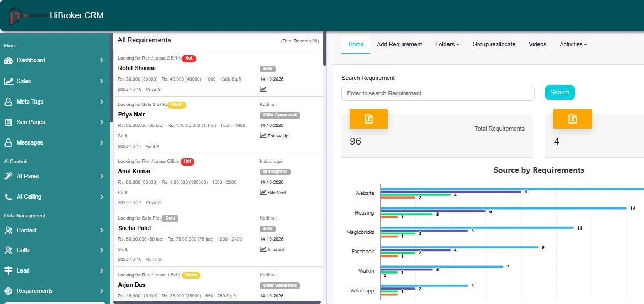Click the AI Panel magic wand icon
The height and width of the screenshot is (304, 644).
pyautogui.click(x=8, y=176)
